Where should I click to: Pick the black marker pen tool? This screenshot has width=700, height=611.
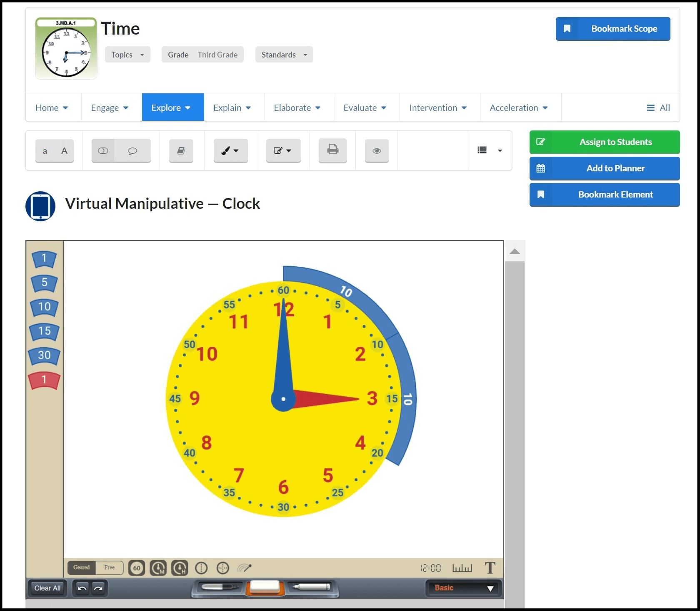(220, 587)
